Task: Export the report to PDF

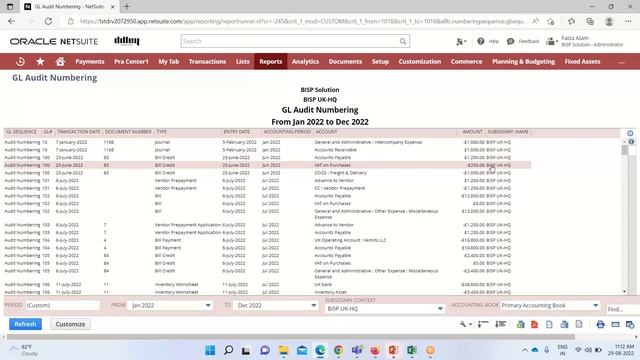Action: 535,324
